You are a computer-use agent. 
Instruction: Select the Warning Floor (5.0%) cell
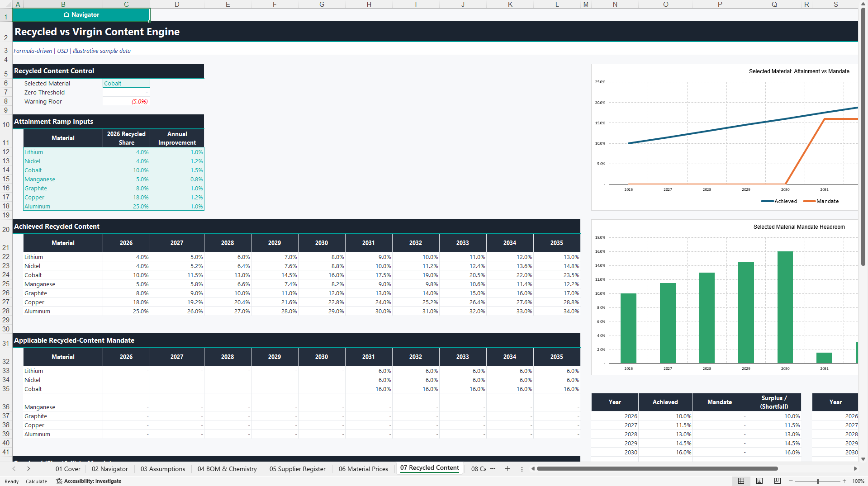click(126, 101)
